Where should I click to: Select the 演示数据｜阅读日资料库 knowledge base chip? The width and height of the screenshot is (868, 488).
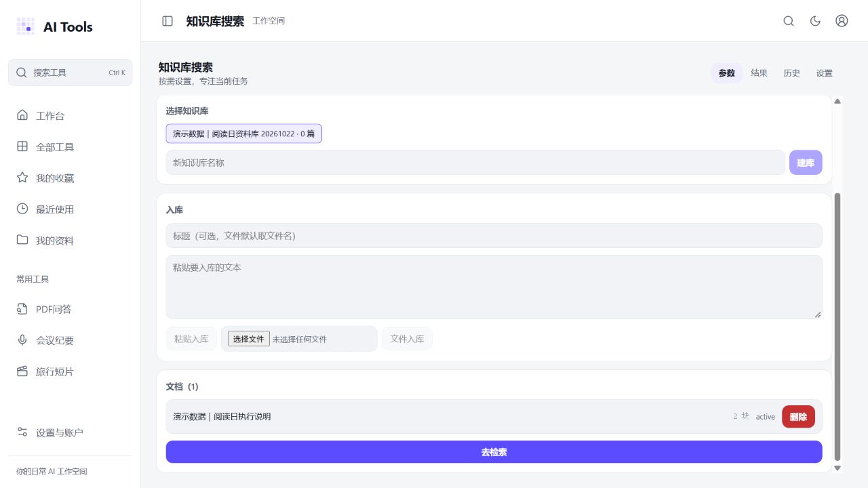[x=244, y=134]
